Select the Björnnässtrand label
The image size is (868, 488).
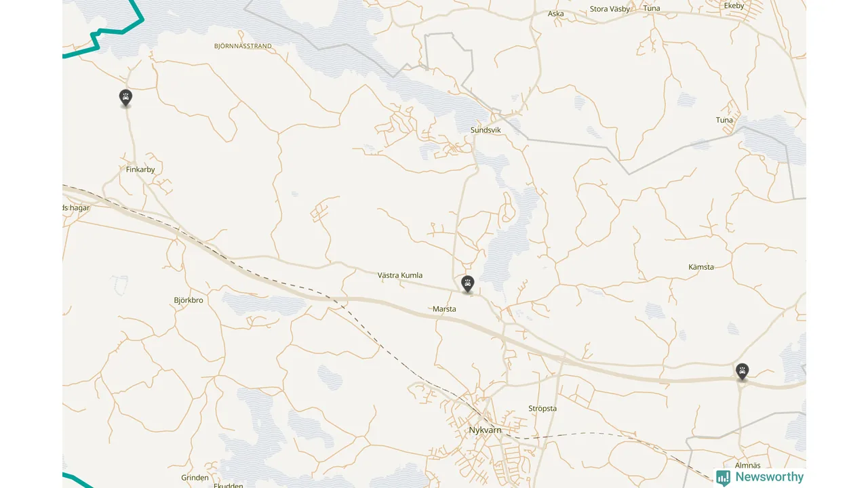pos(243,46)
